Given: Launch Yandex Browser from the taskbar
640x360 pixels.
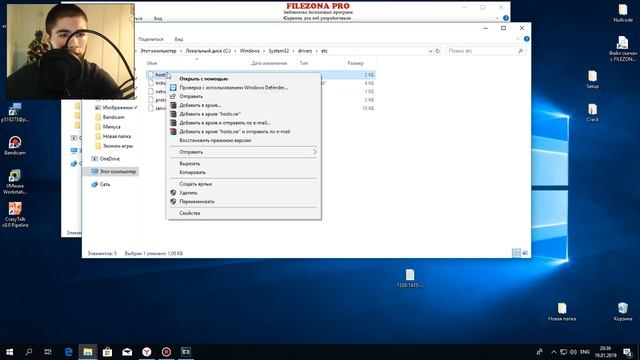Looking at the screenshot, I should (x=147, y=351).
